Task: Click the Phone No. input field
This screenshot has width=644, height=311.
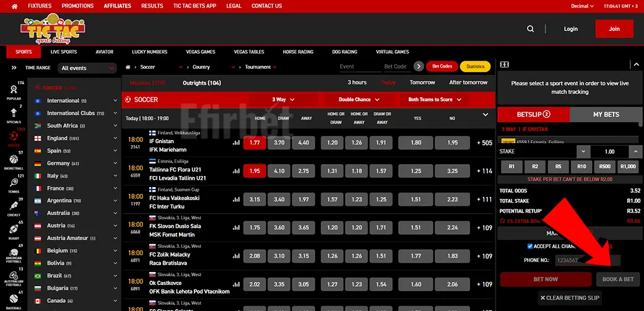Action: [x=588, y=260]
